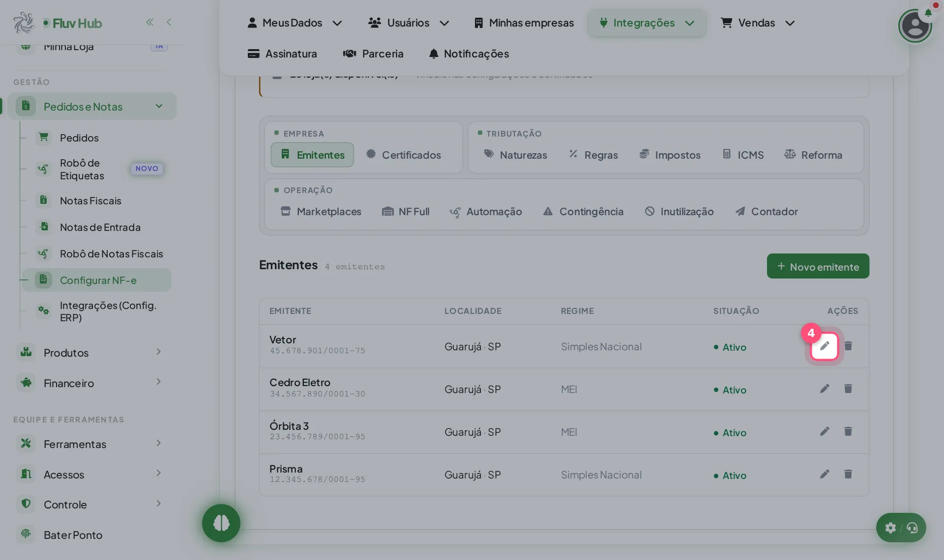Open the Contingência tab
Viewport: 944px width, 560px height.
[583, 211]
